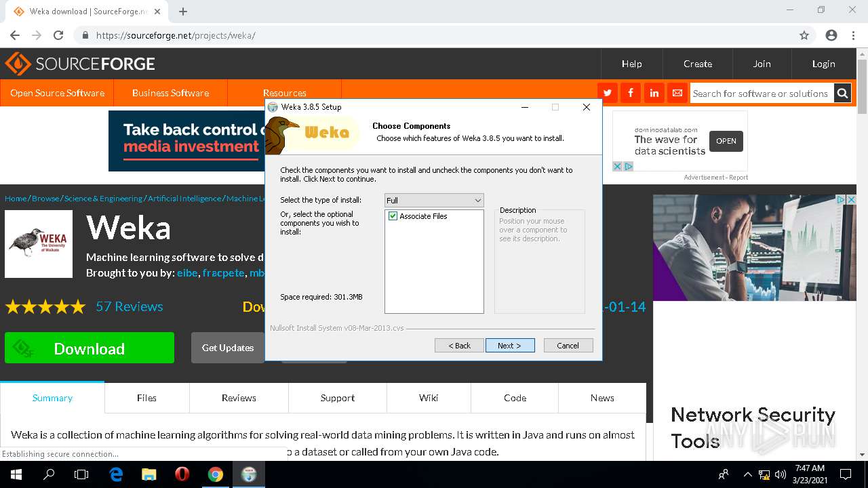The height and width of the screenshot is (488, 868).
Task: Switch to the Support tab
Action: tap(338, 398)
